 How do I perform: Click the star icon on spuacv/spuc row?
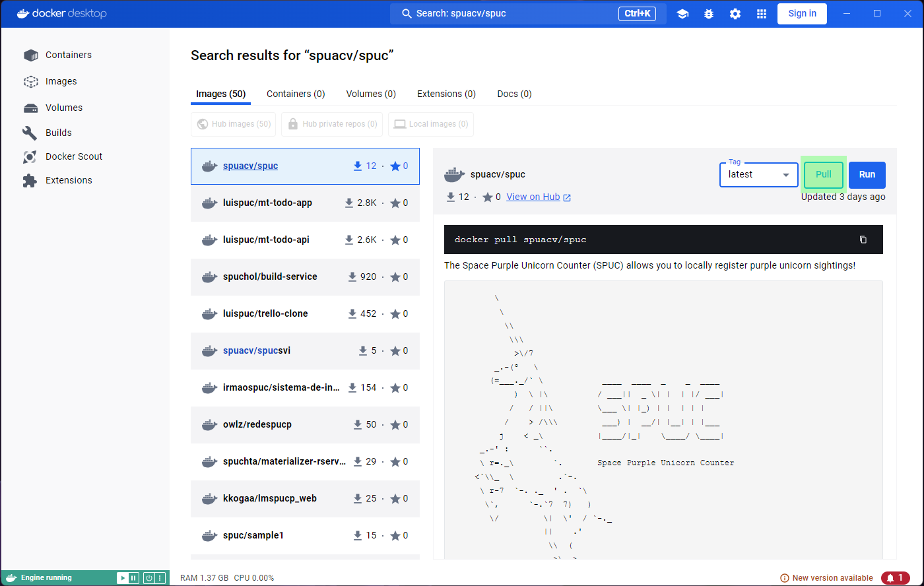click(395, 166)
